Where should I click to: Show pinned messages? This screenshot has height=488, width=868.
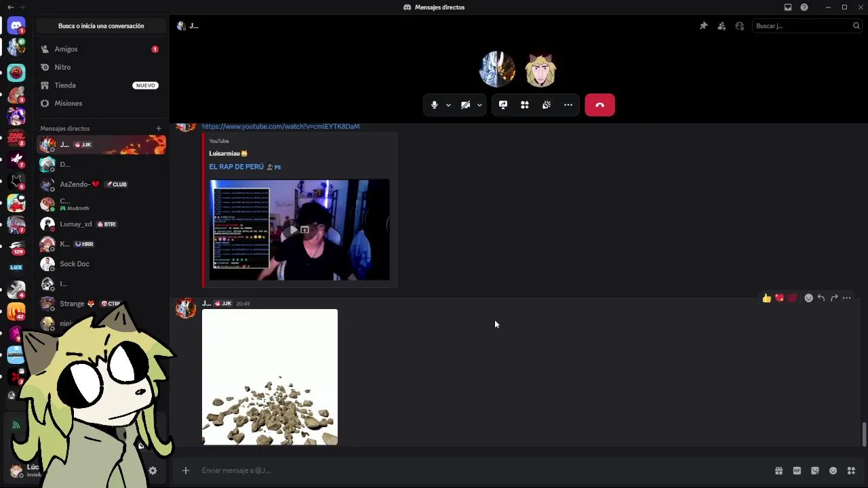point(703,26)
